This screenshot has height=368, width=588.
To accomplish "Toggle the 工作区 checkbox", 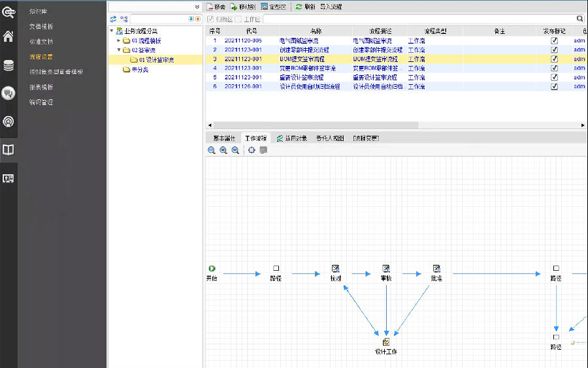I will [238, 19].
